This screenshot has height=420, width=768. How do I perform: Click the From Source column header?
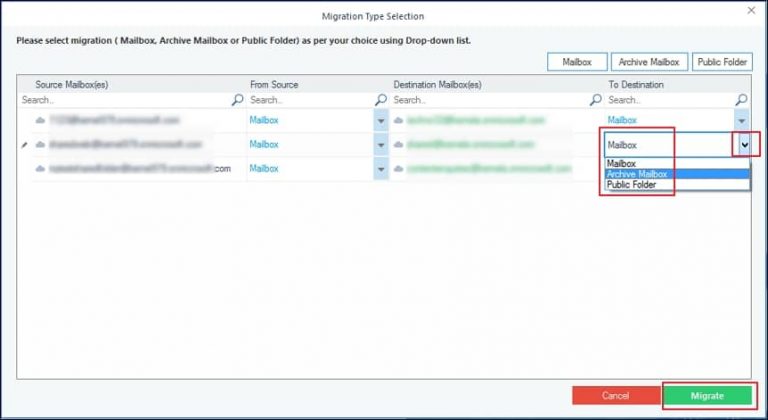(274, 85)
